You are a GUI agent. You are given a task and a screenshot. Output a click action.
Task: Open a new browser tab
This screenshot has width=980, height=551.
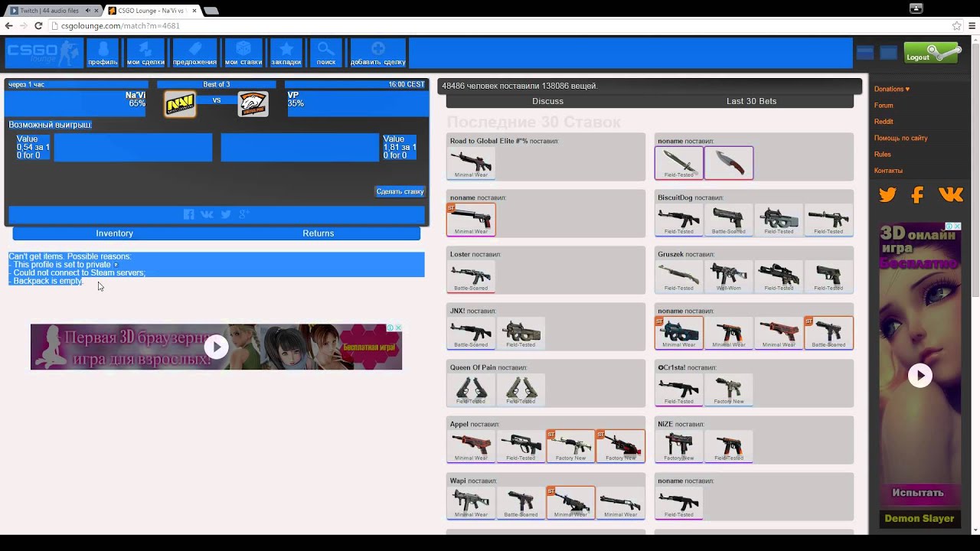211,11
